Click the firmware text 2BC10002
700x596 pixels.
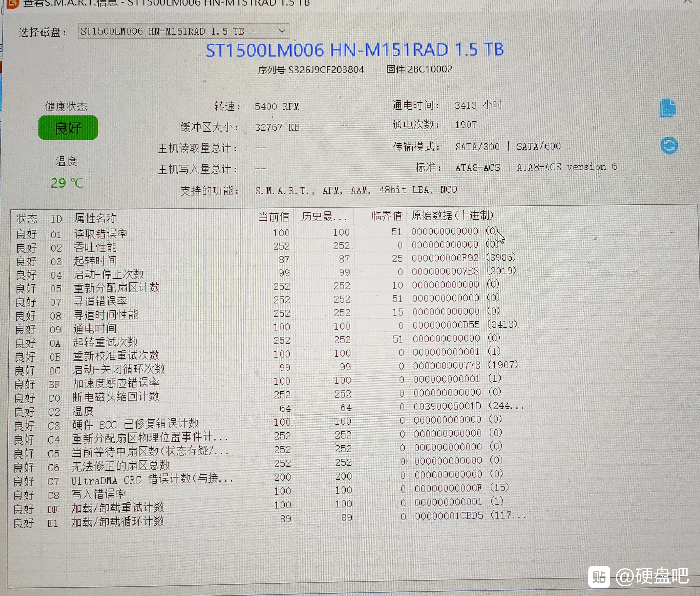tap(430, 69)
